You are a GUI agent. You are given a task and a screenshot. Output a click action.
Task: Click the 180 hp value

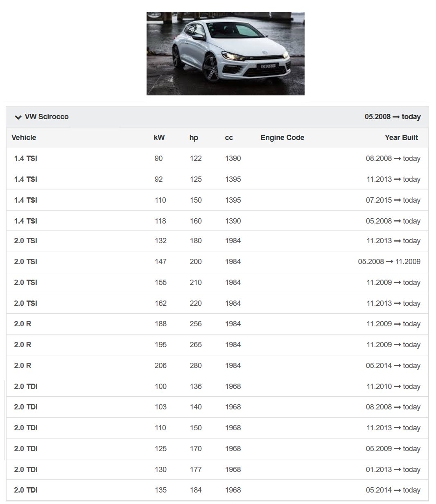[196, 241]
